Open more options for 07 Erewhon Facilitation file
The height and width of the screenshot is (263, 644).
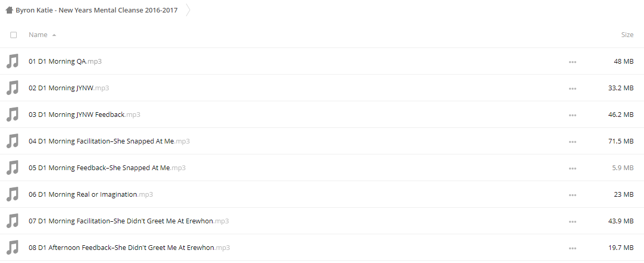tap(573, 222)
